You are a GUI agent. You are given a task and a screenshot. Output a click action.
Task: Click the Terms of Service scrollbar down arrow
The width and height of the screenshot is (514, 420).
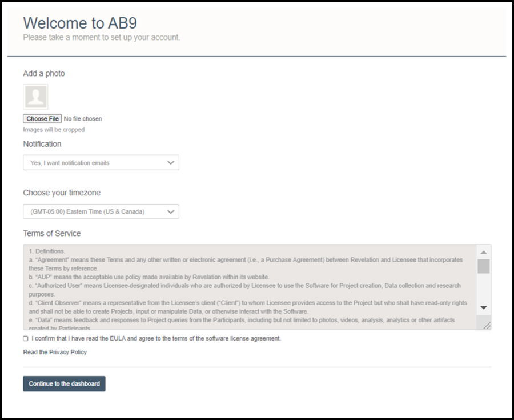click(x=484, y=307)
